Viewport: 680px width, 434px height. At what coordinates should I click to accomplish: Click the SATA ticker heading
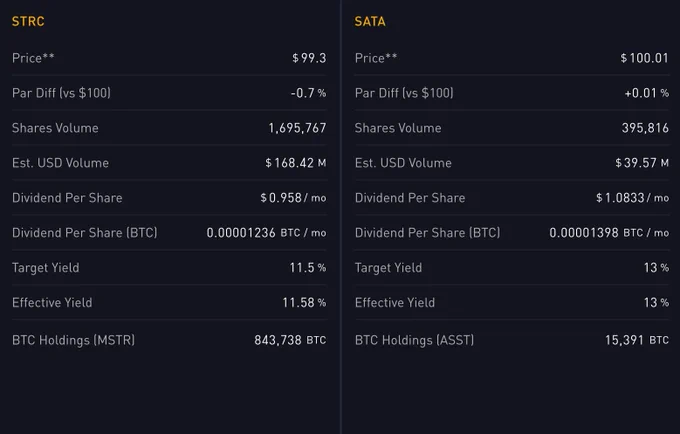[x=370, y=21]
